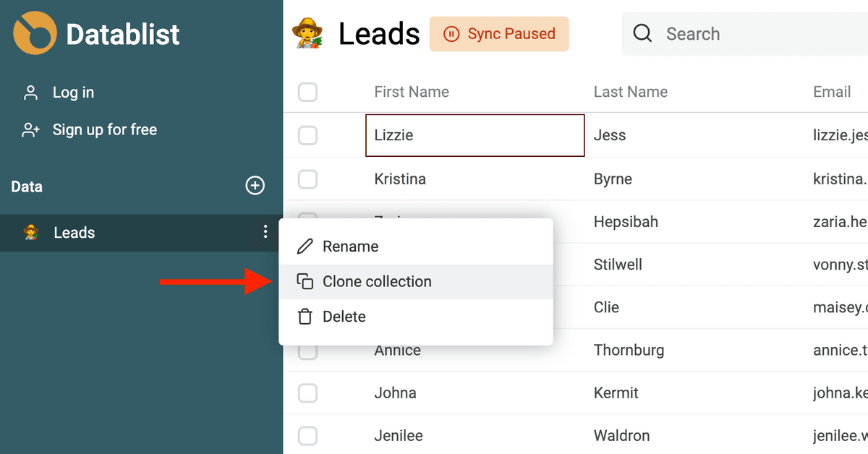Click the trash icon beside Delete
The width and height of the screenshot is (868, 454).
305,317
